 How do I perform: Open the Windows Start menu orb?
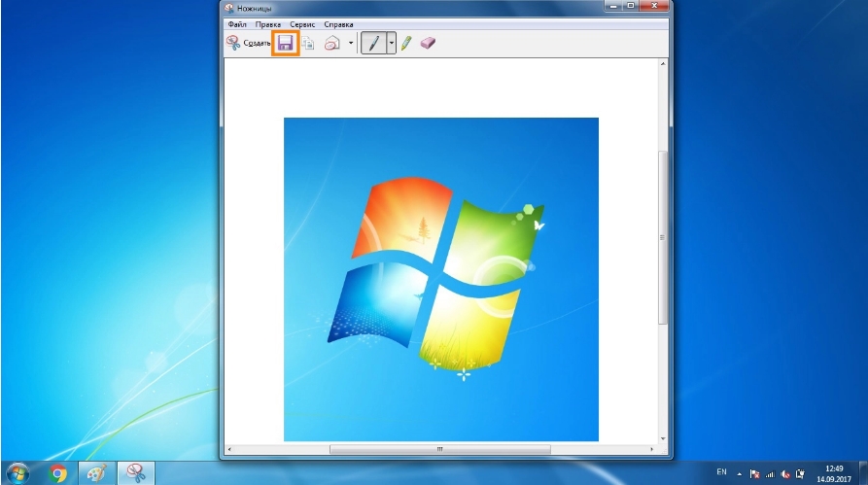17,473
